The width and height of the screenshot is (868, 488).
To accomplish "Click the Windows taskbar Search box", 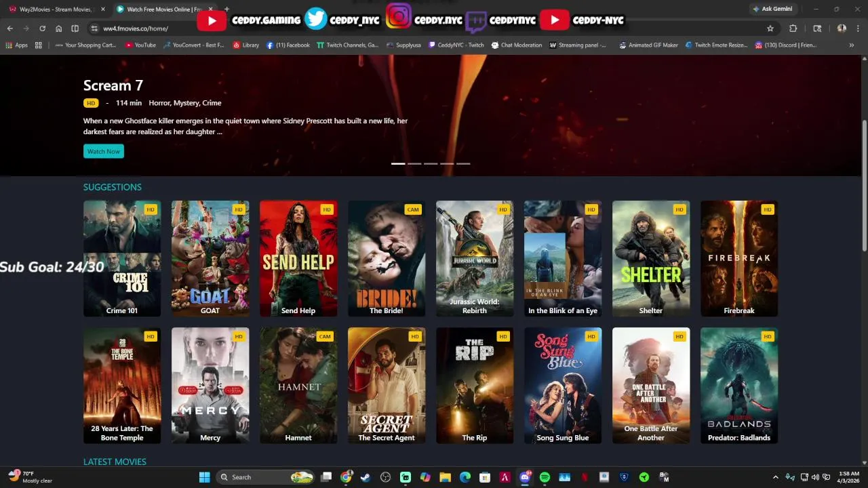I will click(267, 477).
